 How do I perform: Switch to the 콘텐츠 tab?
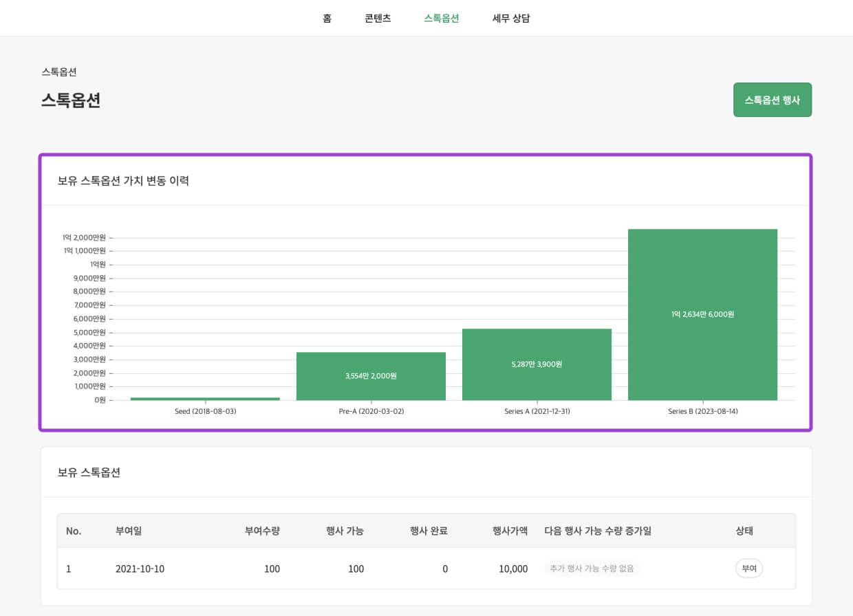[x=378, y=19]
